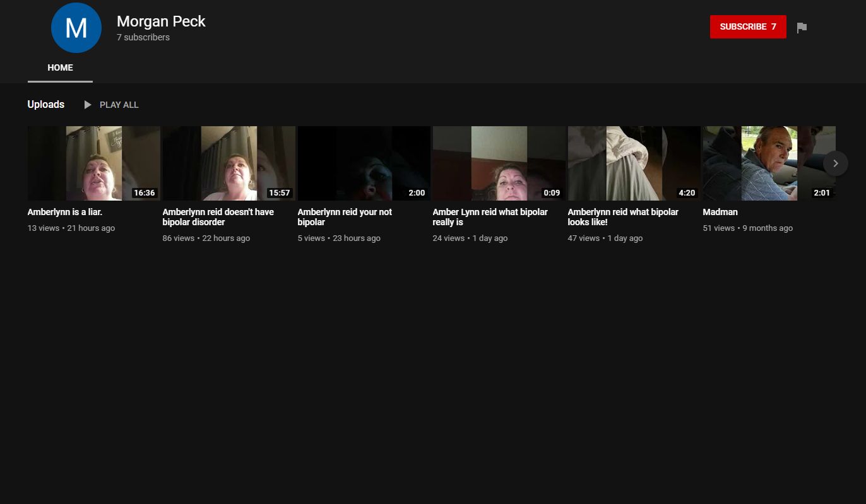The image size is (866, 504).
Task: Open the HOME tab
Action: click(60, 68)
